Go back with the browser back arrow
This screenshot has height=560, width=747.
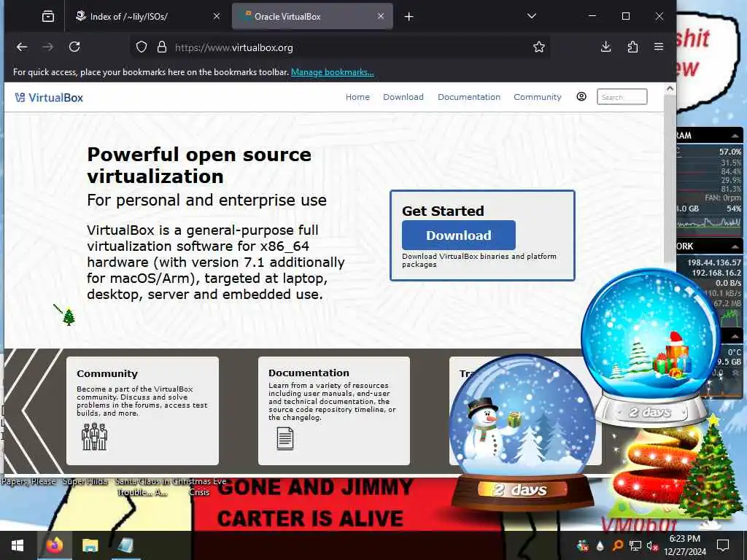pos(22,47)
